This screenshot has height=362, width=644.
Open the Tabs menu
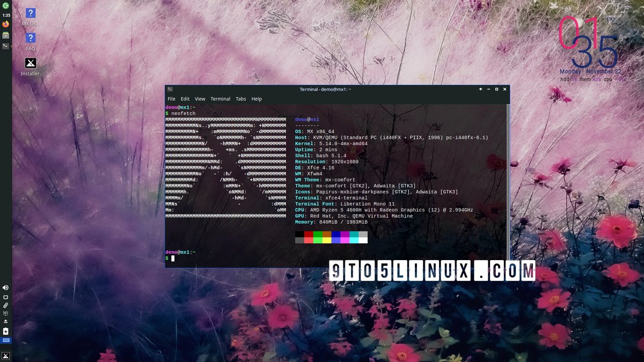[240, 99]
